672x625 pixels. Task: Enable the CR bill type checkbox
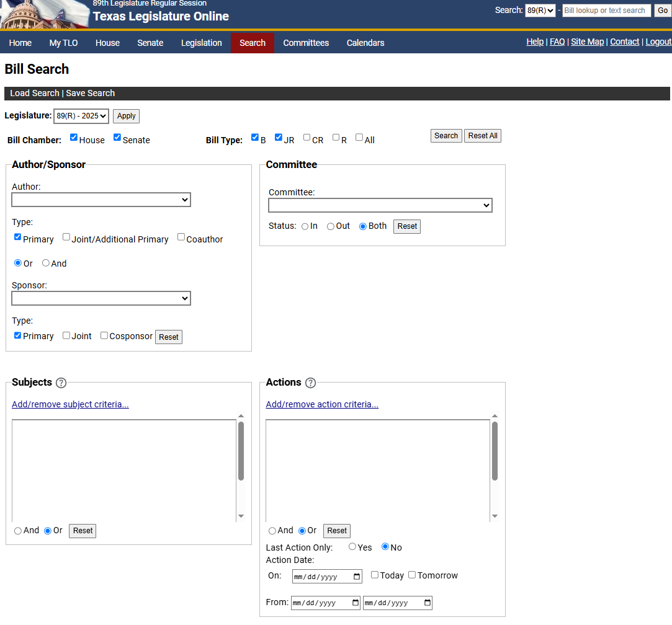click(x=307, y=136)
